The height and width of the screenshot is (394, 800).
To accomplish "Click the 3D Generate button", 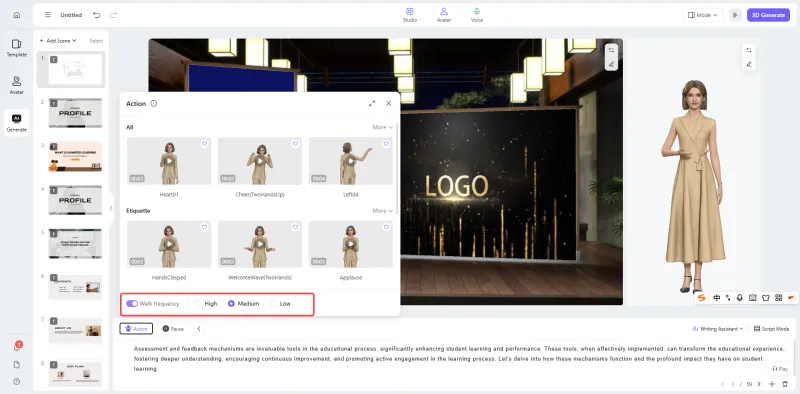I will point(768,15).
